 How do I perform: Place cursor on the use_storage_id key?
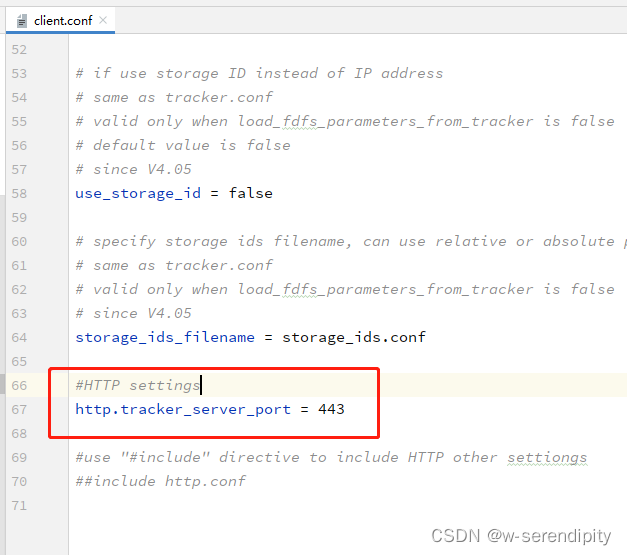pyautogui.click(x=137, y=193)
